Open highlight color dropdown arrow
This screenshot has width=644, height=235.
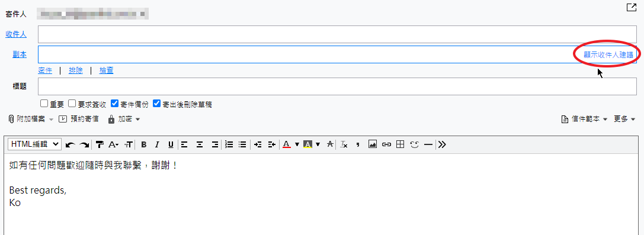pos(318,144)
